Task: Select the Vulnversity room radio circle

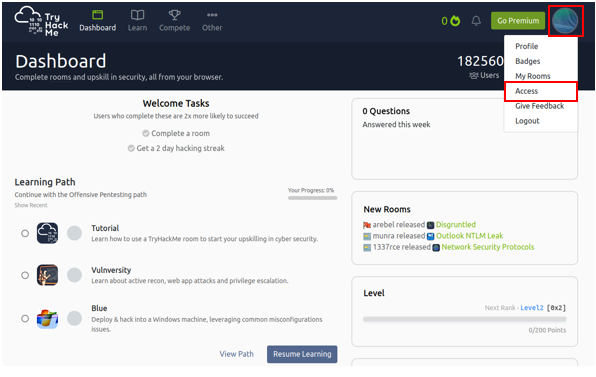Action: (x=25, y=275)
